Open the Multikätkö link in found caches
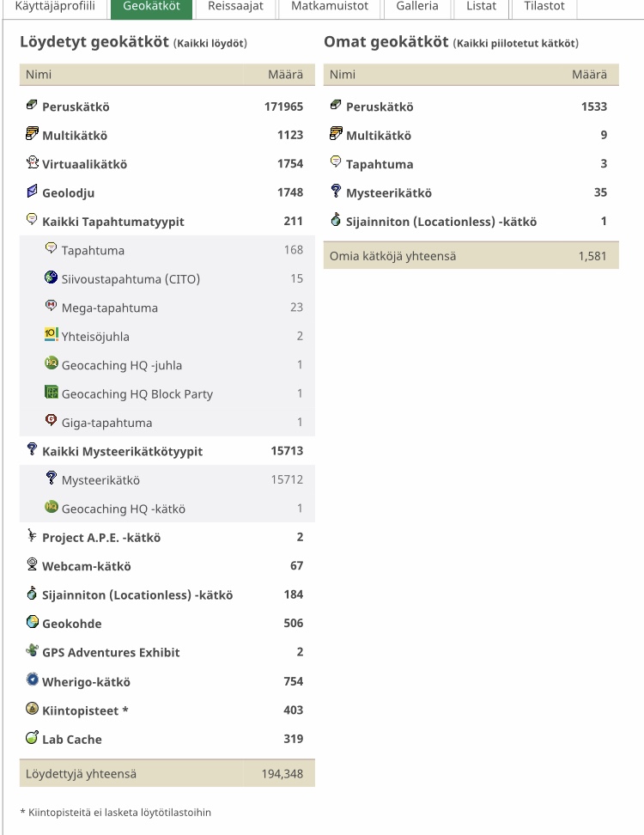 tap(75, 136)
